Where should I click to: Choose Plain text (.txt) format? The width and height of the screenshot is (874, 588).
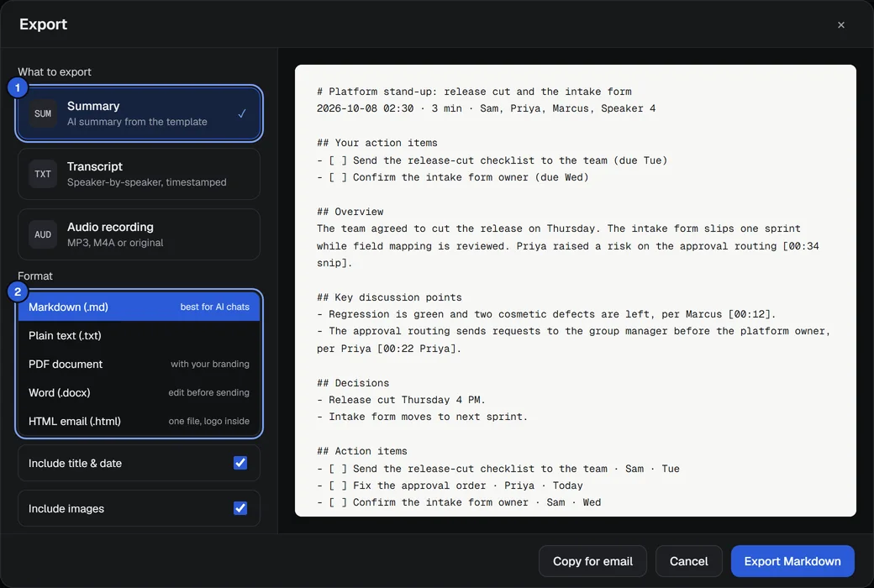[x=139, y=335]
